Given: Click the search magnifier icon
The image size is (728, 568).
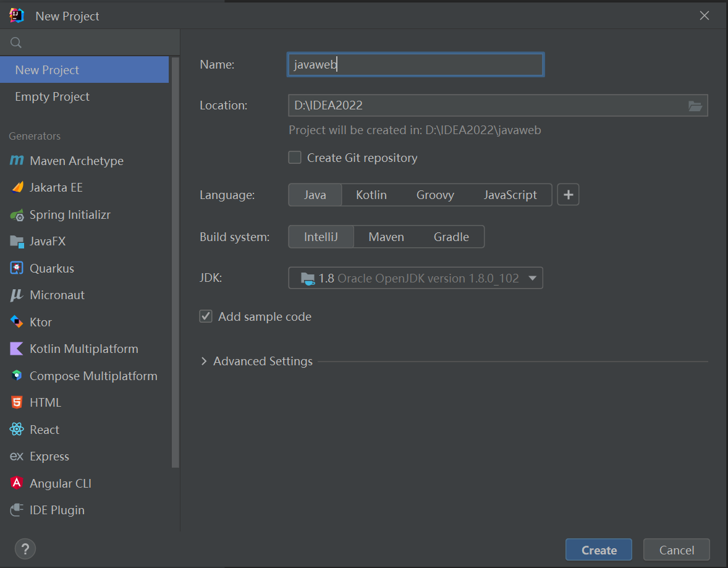Looking at the screenshot, I should [16, 43].
